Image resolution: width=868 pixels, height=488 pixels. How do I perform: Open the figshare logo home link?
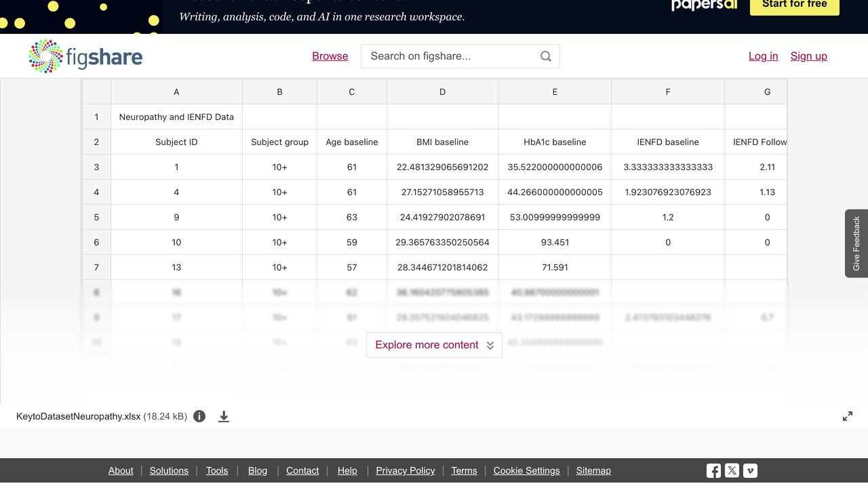(x=85, y=56)
